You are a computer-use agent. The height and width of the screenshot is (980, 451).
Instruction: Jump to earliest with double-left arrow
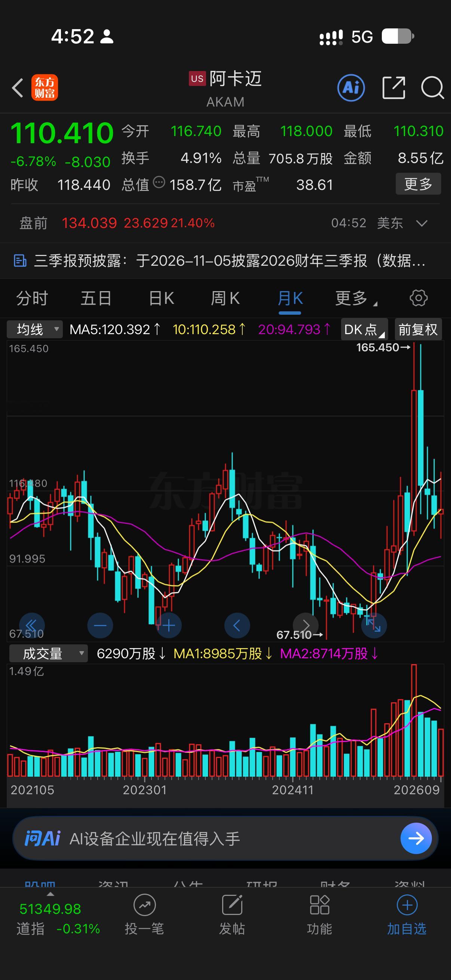pyautogui.click(x=31, y=625)
